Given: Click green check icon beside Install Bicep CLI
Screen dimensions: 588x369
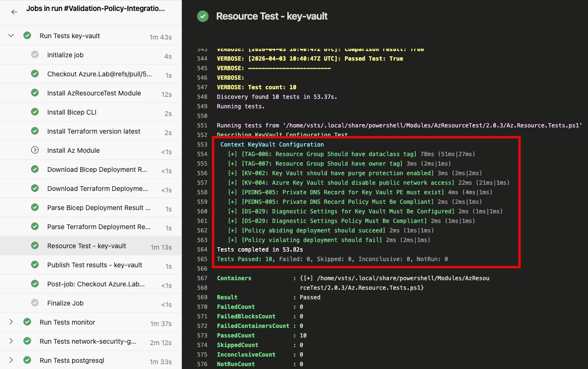Looking at the screenshot, I should tap(35, 112).
